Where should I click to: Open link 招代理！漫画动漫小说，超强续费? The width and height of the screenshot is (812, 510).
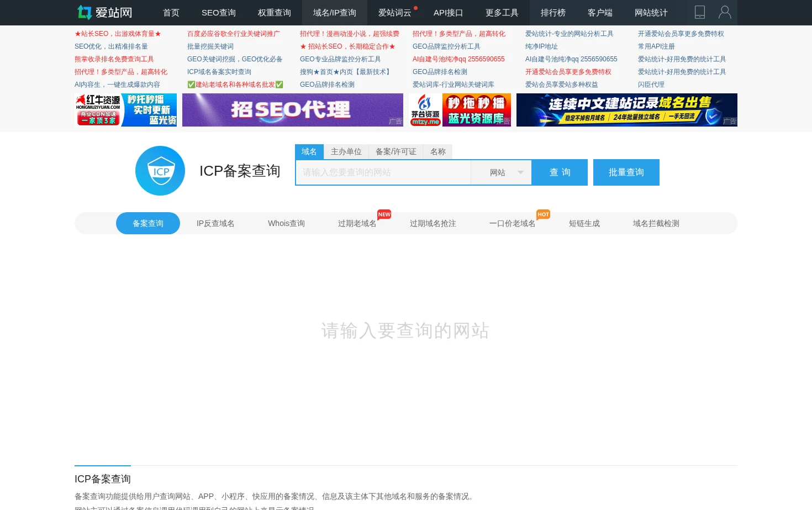[350, 34]
